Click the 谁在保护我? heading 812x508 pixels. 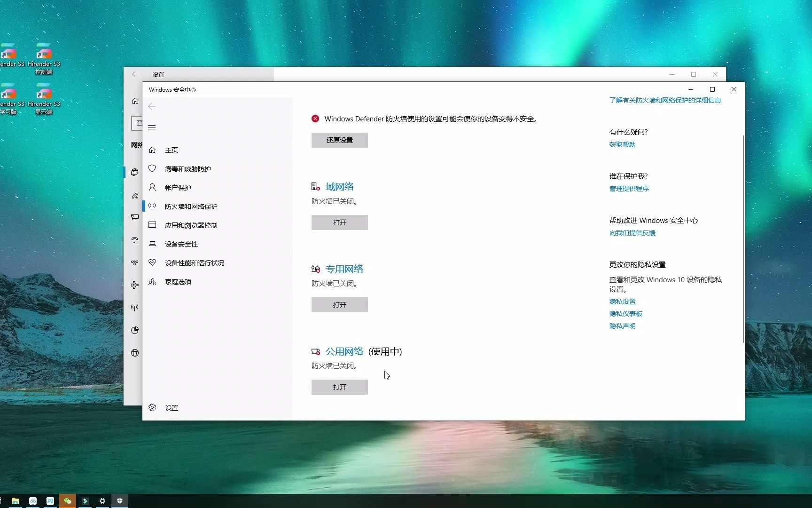[628, 176]
